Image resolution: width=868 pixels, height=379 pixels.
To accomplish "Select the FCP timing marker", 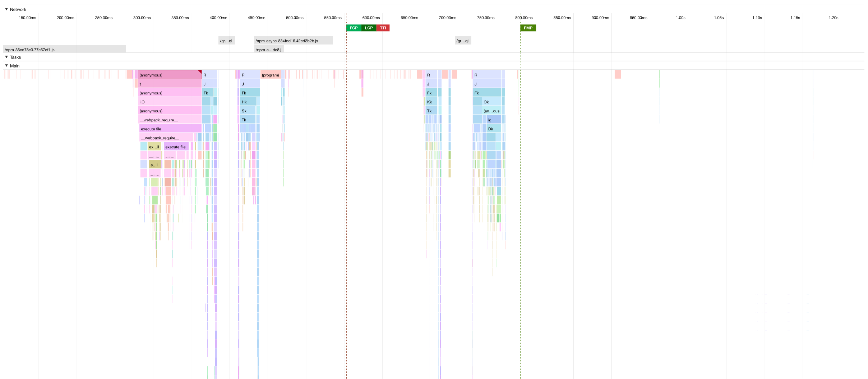I will point(354,28).
